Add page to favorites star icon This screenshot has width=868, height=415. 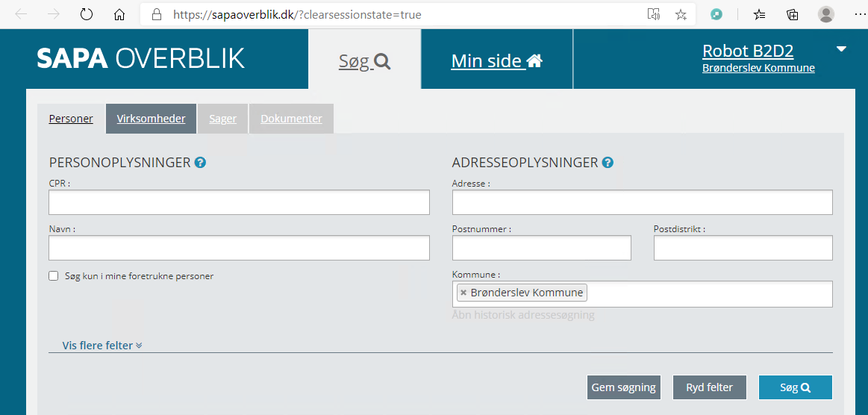tap(681, 14)
